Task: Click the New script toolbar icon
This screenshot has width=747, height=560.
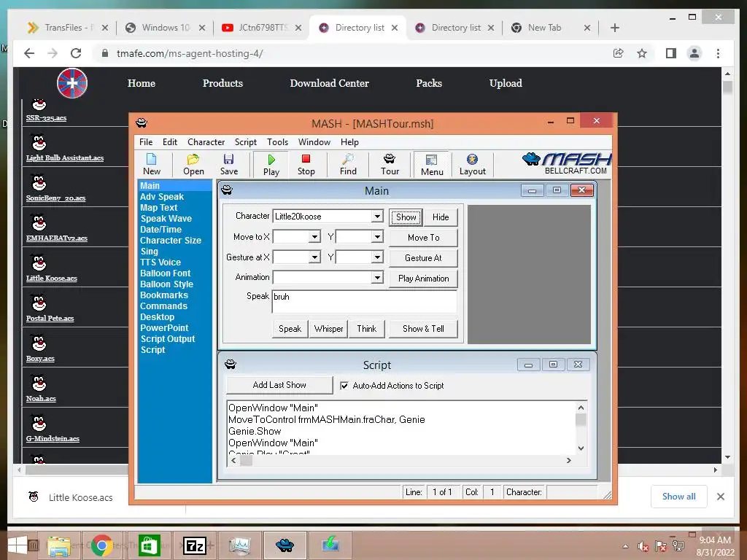Action: pos(152,164)
